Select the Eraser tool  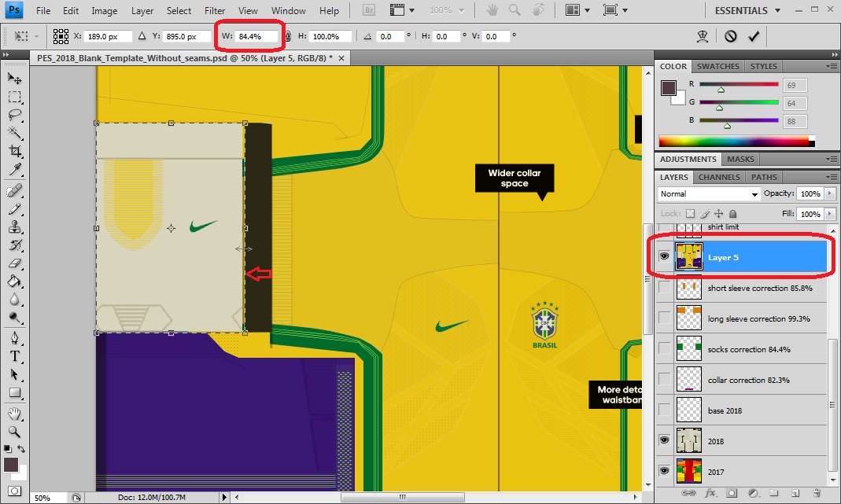pyautogui.click(x=14, y=263)
